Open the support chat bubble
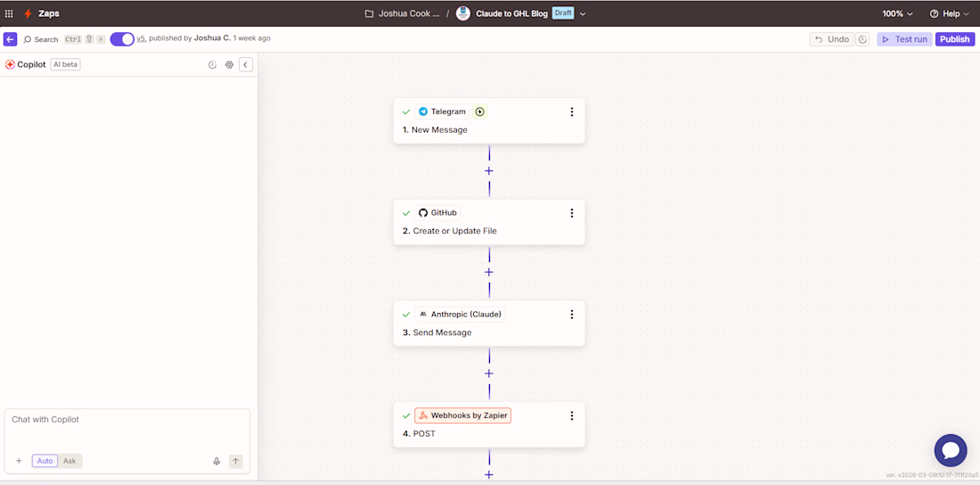 [x=950, y=450]
